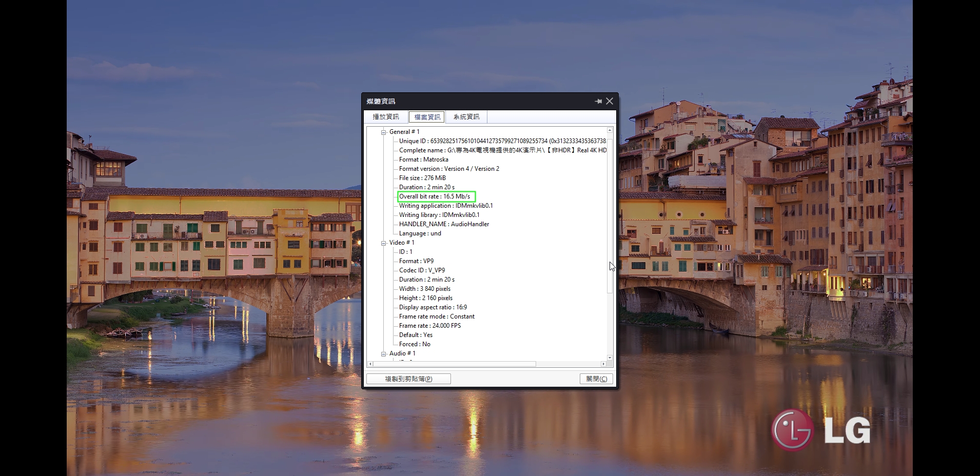Click the vertical scrollbar down arrow

coord(610,358)
